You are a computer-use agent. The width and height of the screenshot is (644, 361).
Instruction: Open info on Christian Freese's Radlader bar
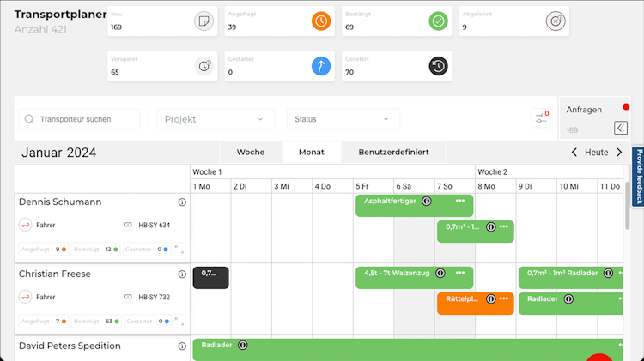[568, 299]
